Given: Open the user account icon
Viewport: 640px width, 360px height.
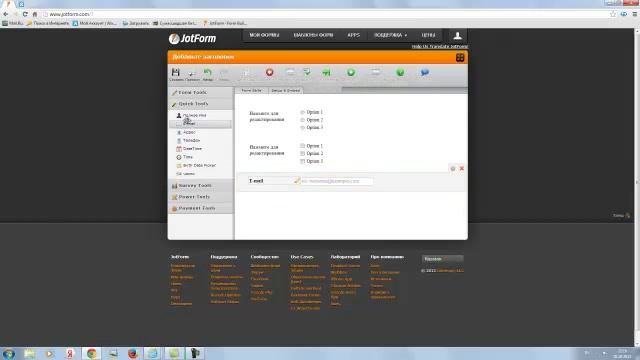Looking at the screenshot, I should click(458, 36).
